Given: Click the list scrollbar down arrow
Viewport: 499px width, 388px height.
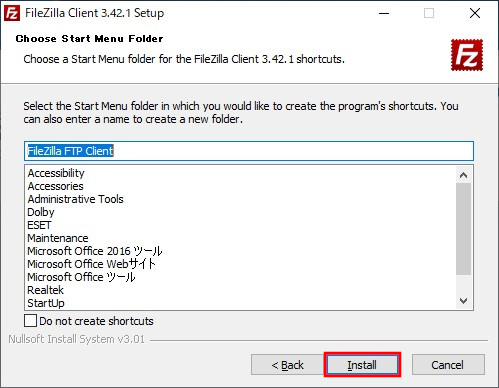Looking at the screenshot, I should point(463,301).
